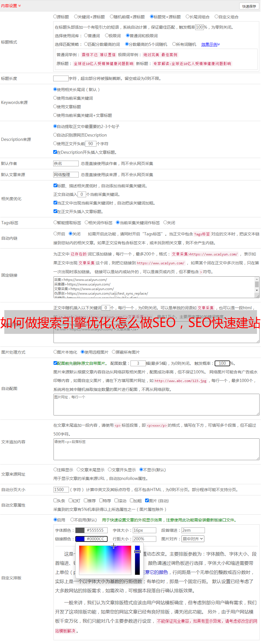Click the 固定链接 textarea scrollbar down arrow

point(257,290)
